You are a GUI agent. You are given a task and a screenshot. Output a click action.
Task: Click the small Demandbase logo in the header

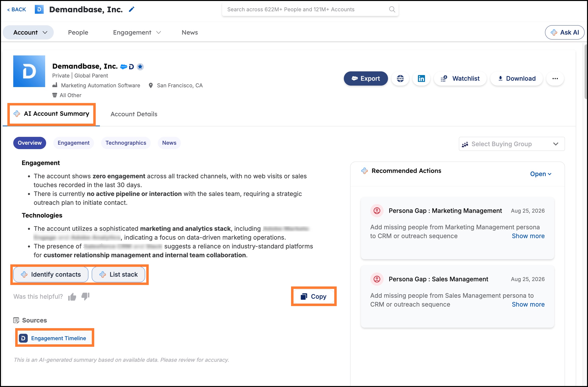tap(39, 9)
